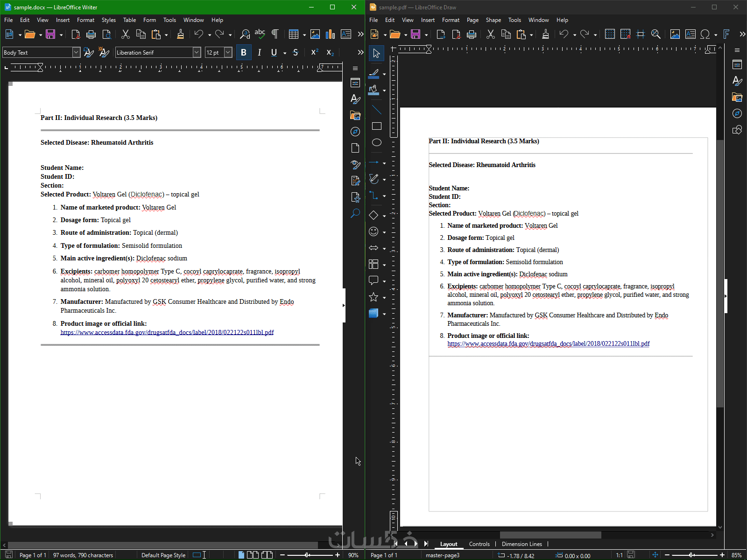
Task: Open the Styles menu in Writer
Action: tap(109, 20)
